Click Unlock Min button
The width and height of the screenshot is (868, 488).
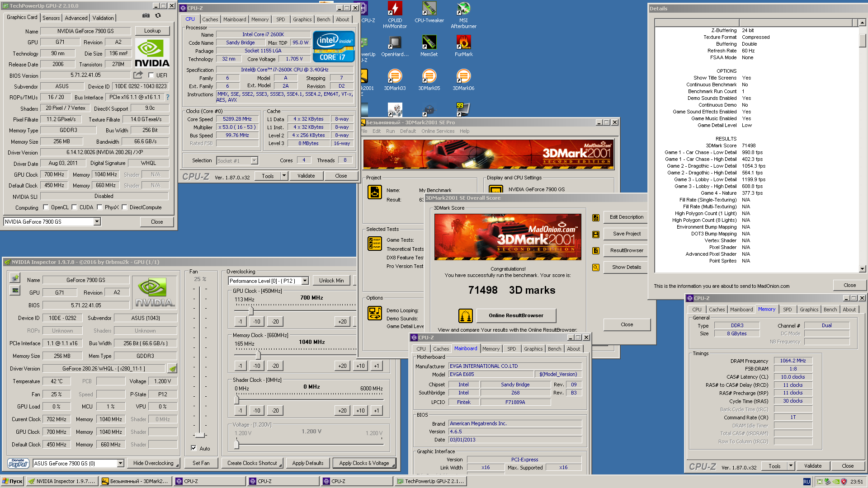pos(331,281)
